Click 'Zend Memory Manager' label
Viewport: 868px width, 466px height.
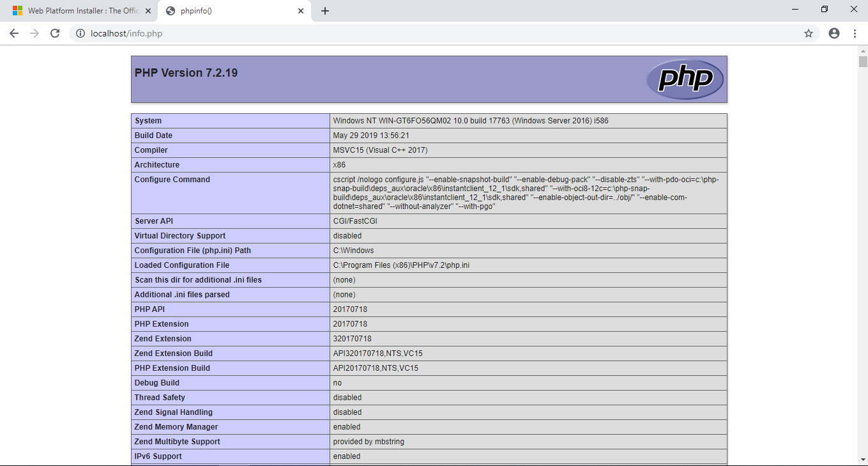176,427
